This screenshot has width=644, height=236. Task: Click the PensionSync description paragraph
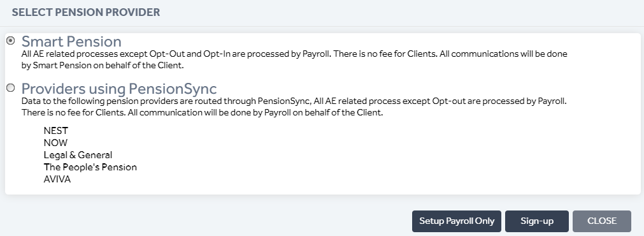pyautogui.click(x=294, y=107)
